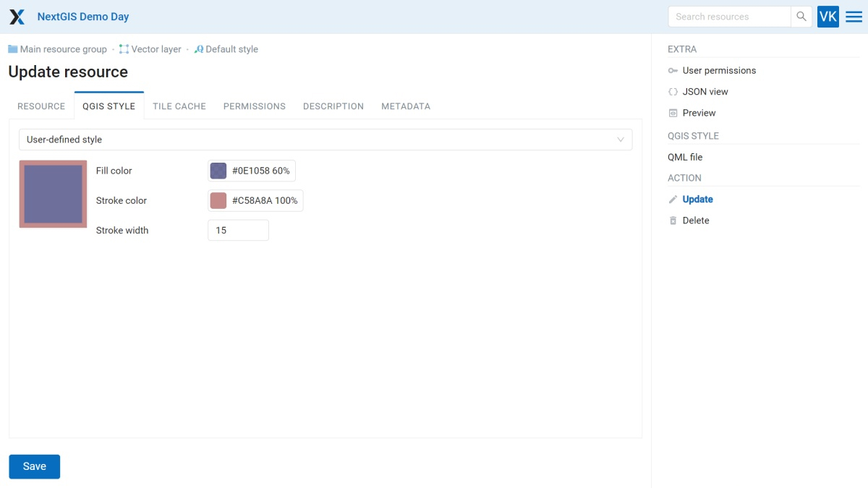Image resolution: width=868 pixels, height=488 pixels.
Task: Select the Update pencil icon
Action: point(673,199)
